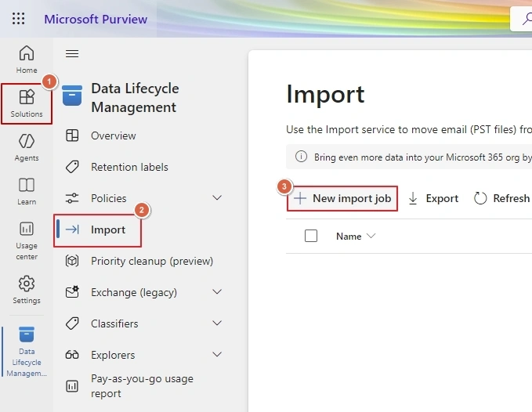Click the Microsoft Purview title link
The image size is (532, 412).
[x=96, y=20]
